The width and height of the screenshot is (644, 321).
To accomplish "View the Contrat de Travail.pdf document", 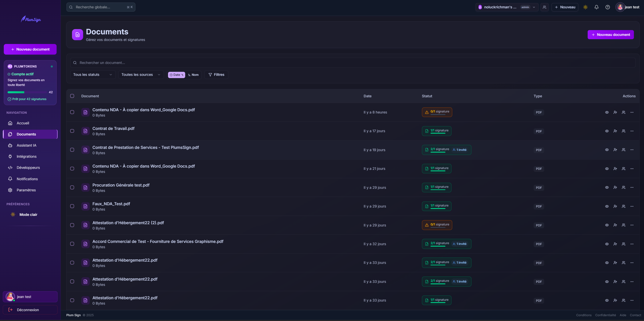I will (x=607, y=131).
